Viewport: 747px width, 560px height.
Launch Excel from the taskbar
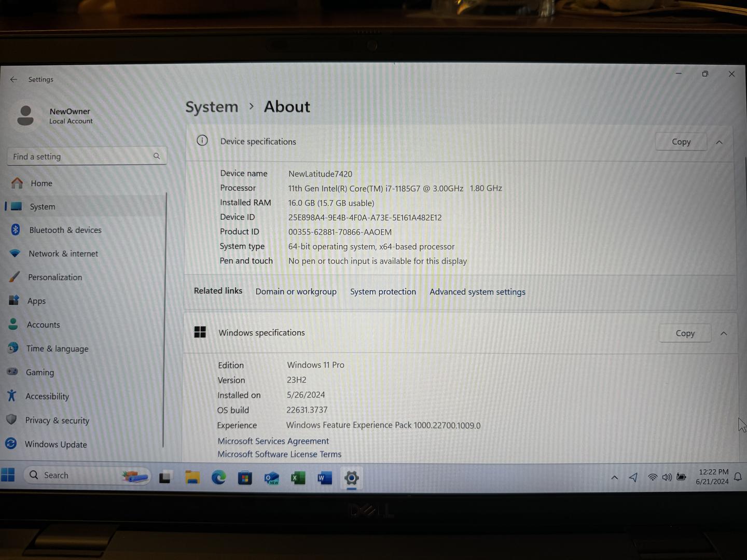pyautogui.click(x=298, y=478)
